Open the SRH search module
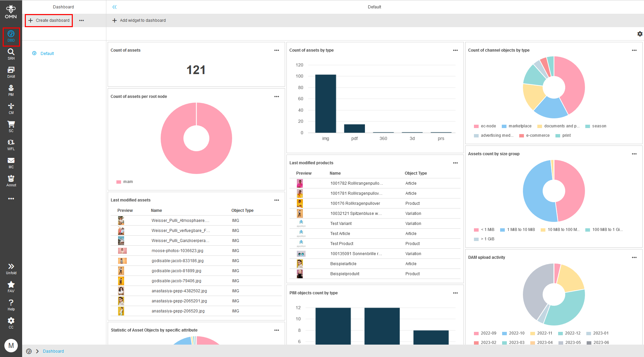 tap(11, 53)
